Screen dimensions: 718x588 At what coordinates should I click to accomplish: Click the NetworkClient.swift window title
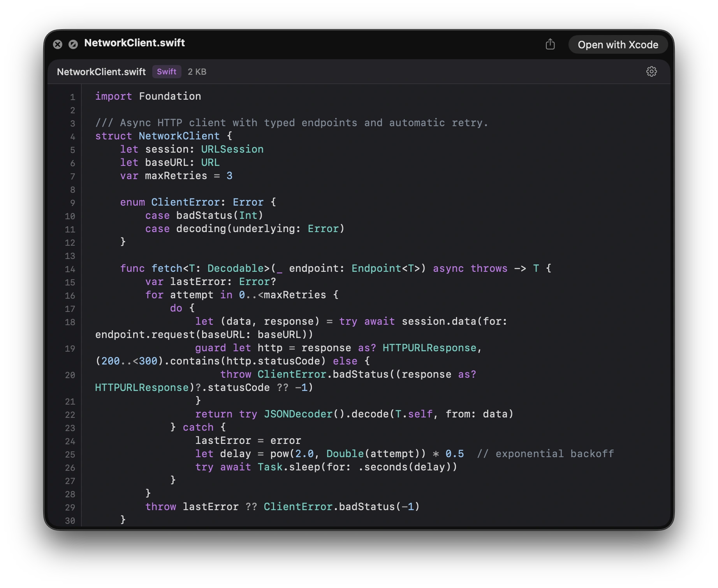tap(134, 43)
